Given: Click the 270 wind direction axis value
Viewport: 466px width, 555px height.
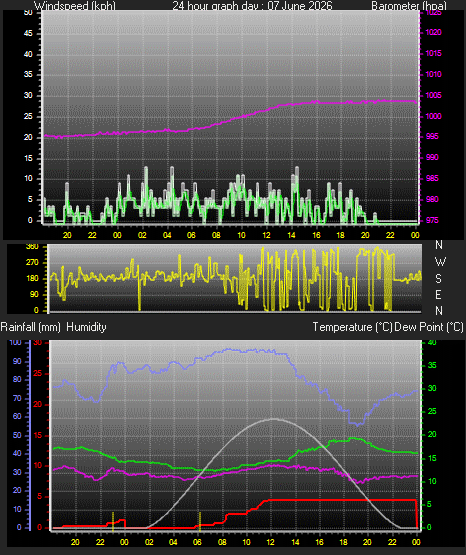Looking at the screenshot, I should (33, 263).
